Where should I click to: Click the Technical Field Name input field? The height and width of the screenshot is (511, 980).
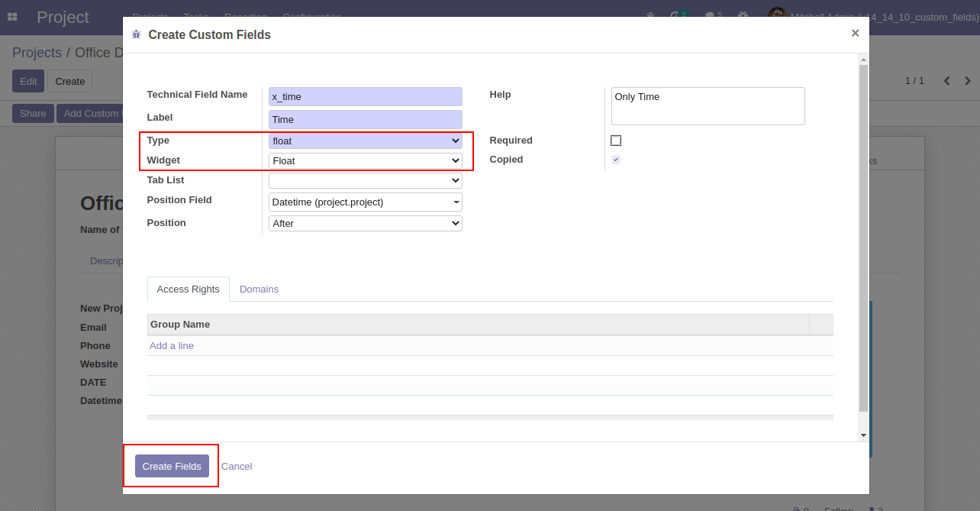pos(366,96)
